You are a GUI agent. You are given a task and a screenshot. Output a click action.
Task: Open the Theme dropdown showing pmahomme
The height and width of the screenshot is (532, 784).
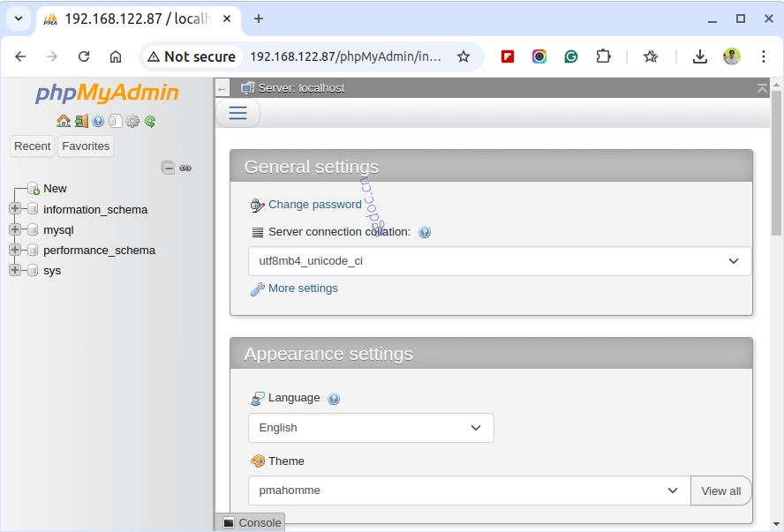click(x=470, y=491)
